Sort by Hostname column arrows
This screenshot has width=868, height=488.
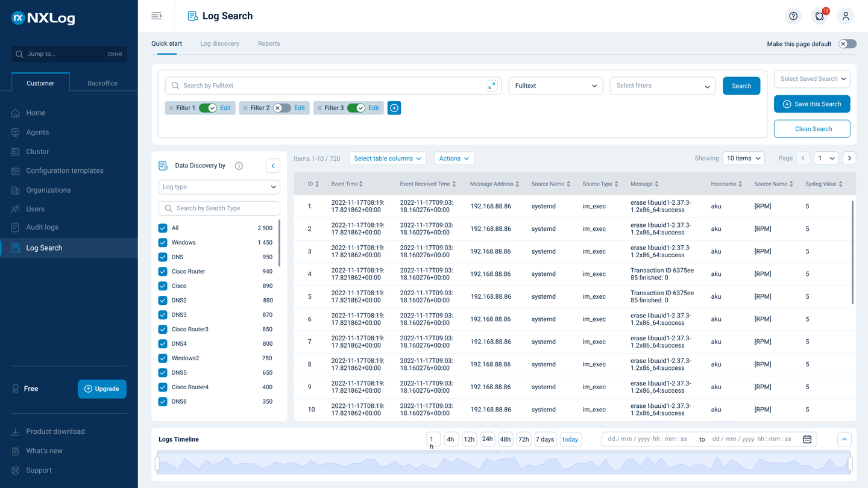(x=740, y=184)
